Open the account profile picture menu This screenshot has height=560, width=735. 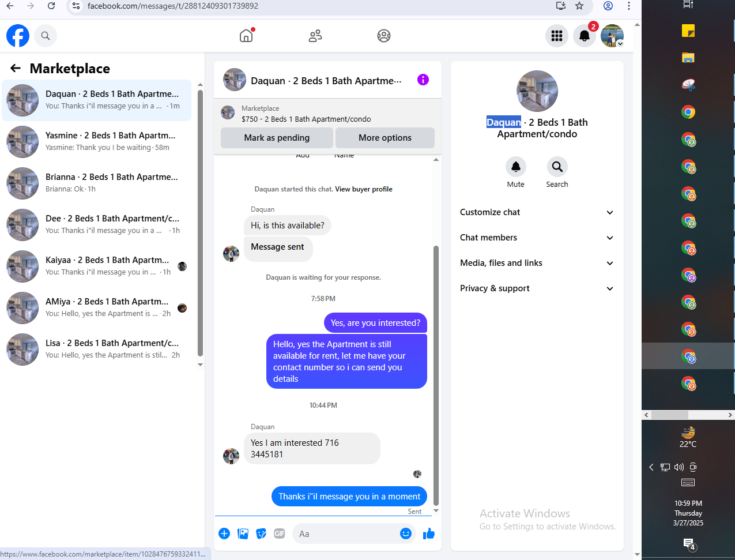[x=612, y=36]
